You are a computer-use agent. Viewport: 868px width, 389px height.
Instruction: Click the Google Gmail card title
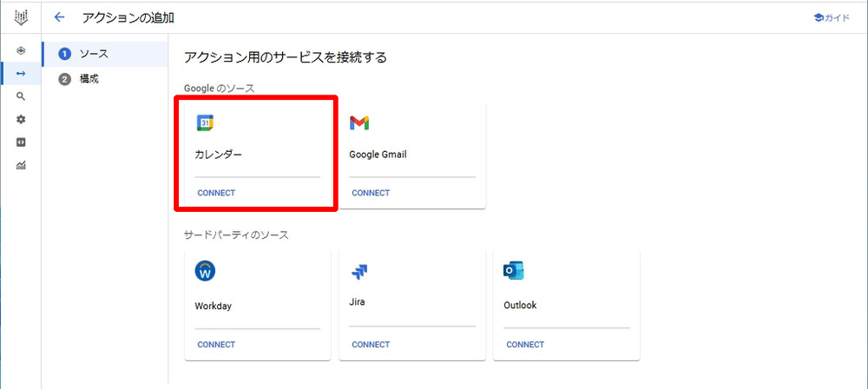(378, 155)
